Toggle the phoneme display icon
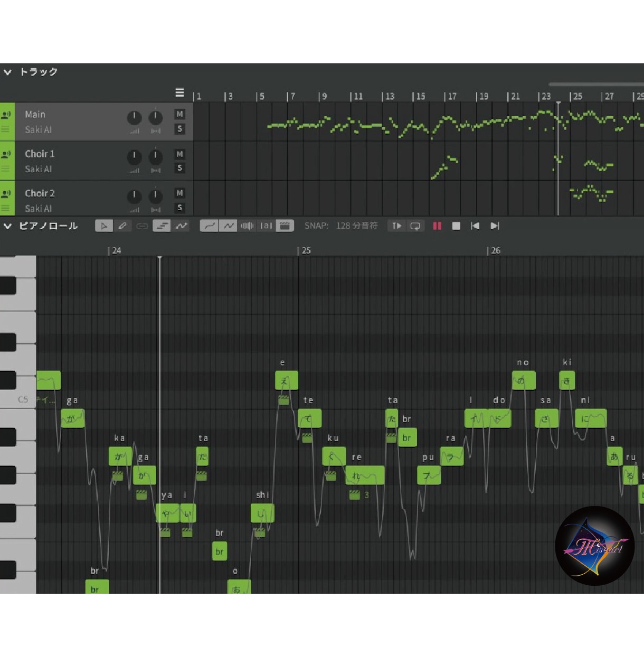 (x=266, y=226)
